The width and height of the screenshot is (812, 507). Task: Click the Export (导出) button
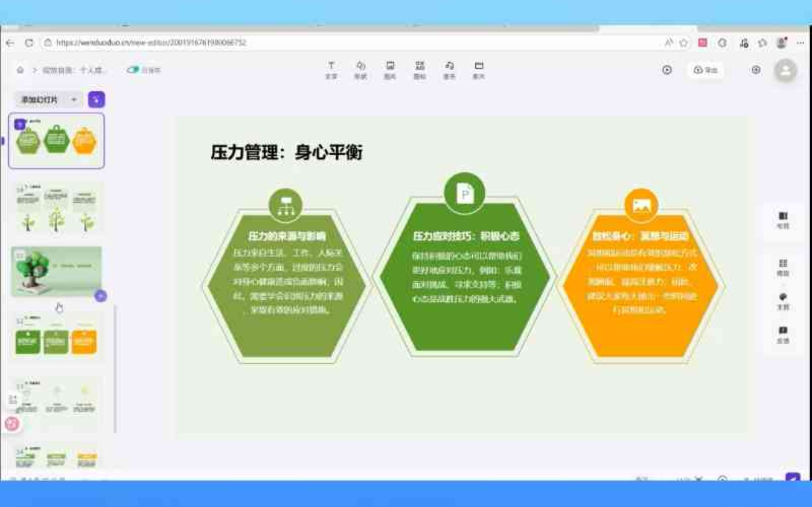pos(706,70)
